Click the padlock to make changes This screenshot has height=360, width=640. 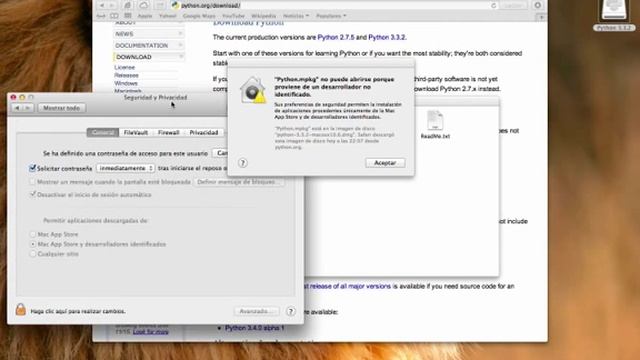(x=20, y=310)
